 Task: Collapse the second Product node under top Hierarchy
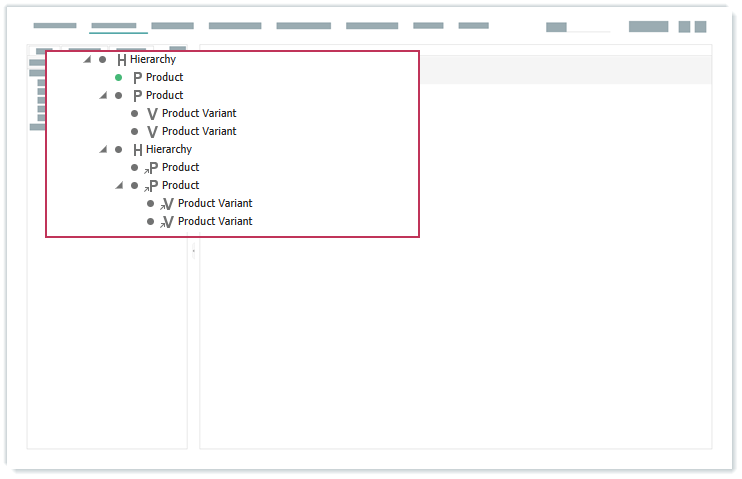pyautogui.click(x=103, y=95)
